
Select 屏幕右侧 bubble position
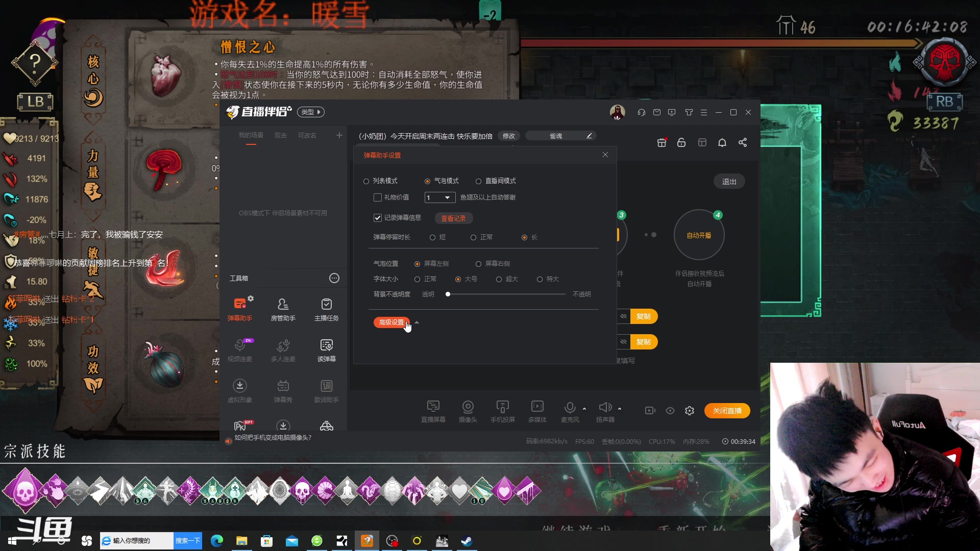[478, 264]
